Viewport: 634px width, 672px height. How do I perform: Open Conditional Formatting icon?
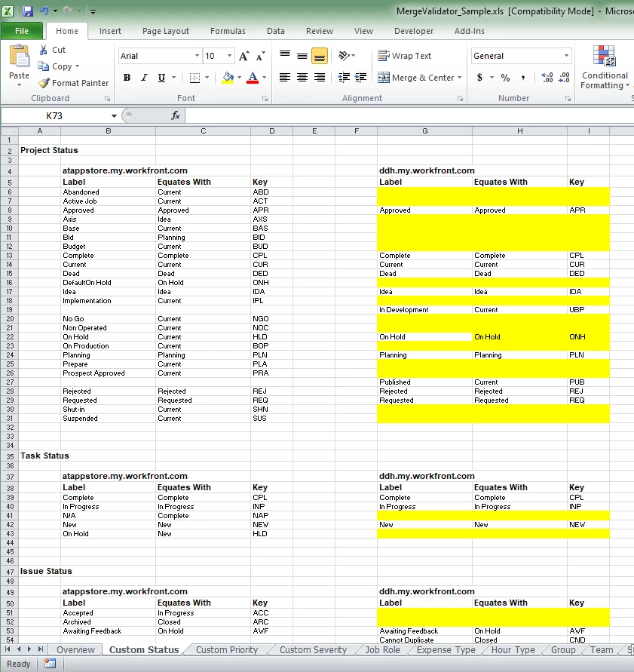[605, 56]
